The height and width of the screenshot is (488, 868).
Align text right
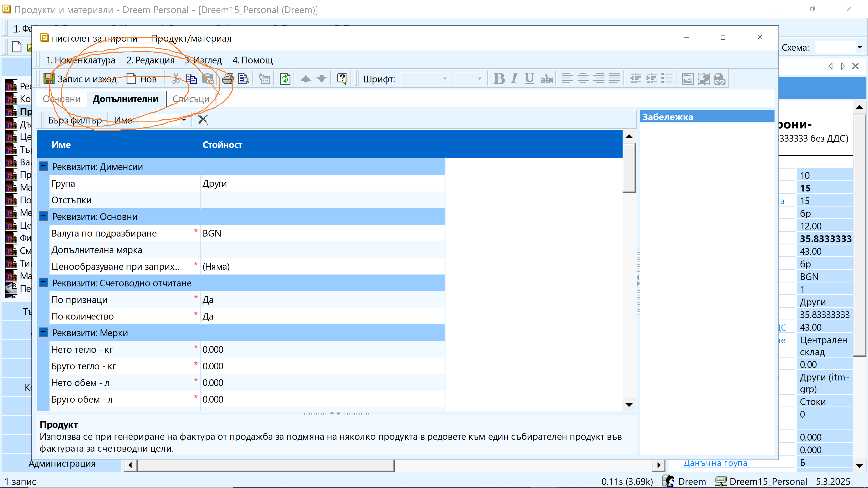pyautogui.click(x=599, y=79)
